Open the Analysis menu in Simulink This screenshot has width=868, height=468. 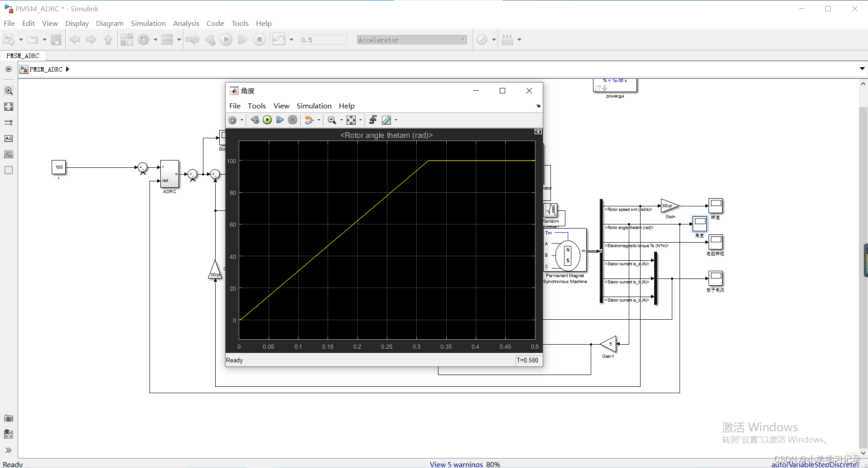pos(186,23)
